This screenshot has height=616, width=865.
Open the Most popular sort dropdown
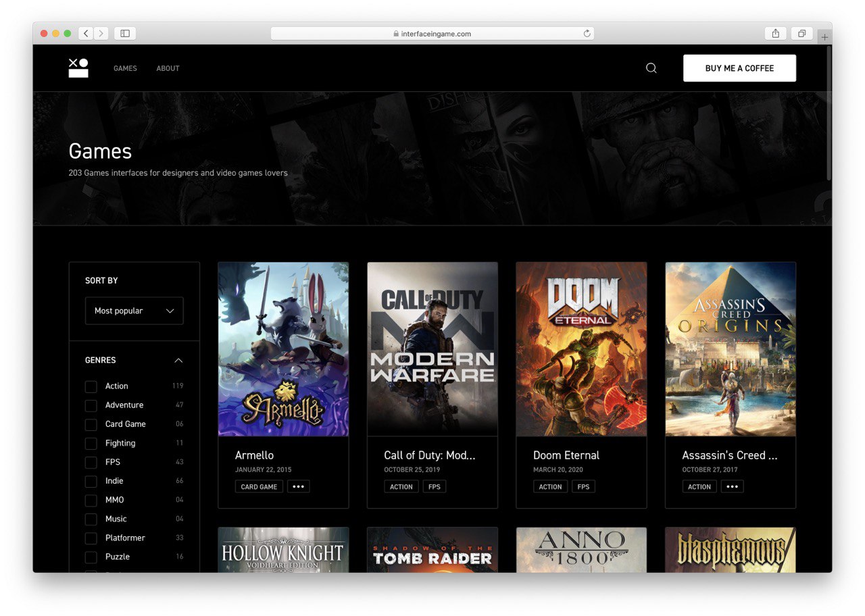(134, 311)
